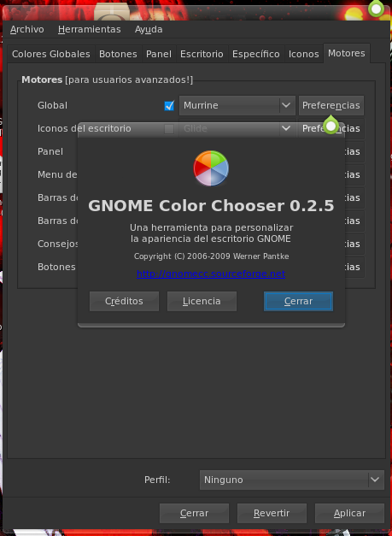Click the Perfil: label
392x536 pixels.
pyautogui.click(x=157, y=480)
